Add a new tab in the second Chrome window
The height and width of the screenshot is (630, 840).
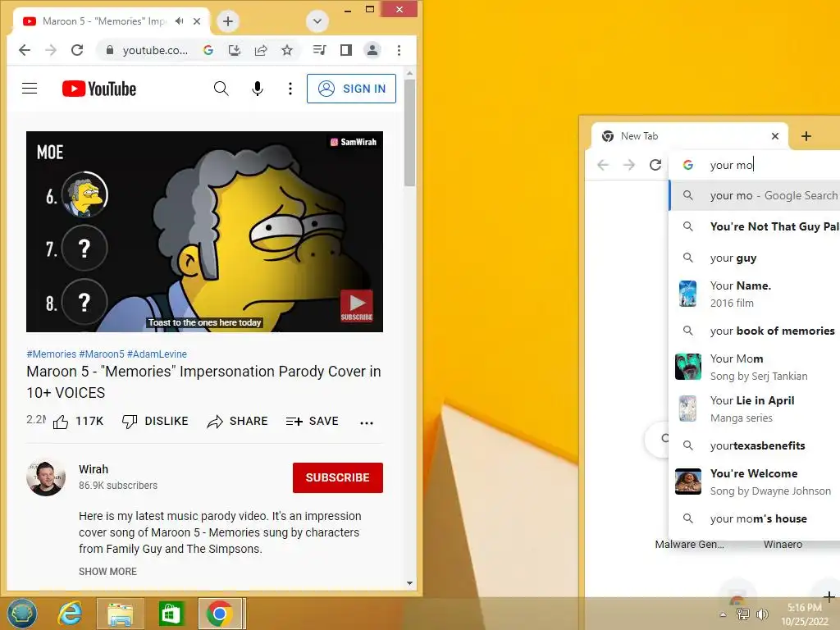coord(806,136)
